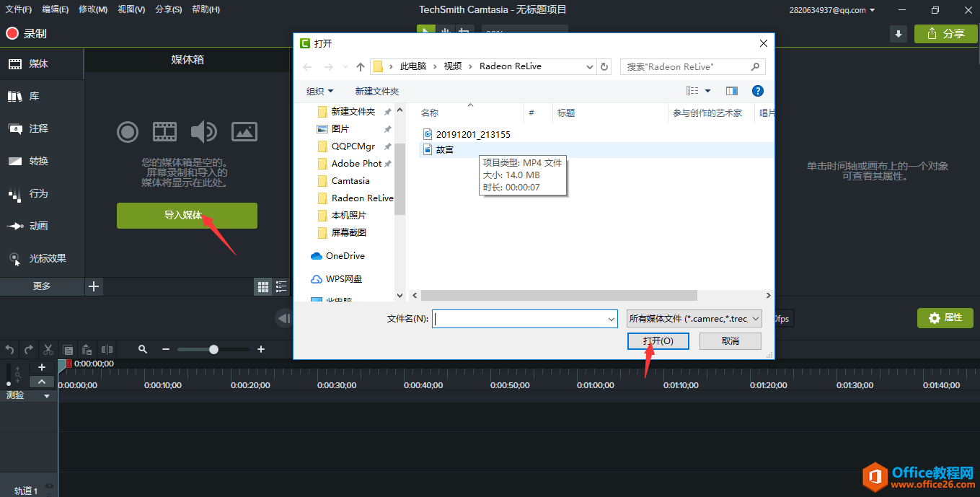Click the plus button above the track list
This screenshot has width=980, height=497.
(x=42, y=367)
